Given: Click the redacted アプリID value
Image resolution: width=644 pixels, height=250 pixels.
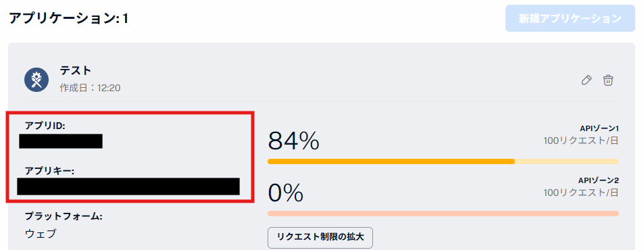Looking at the screenshot, I should [61, 141].
